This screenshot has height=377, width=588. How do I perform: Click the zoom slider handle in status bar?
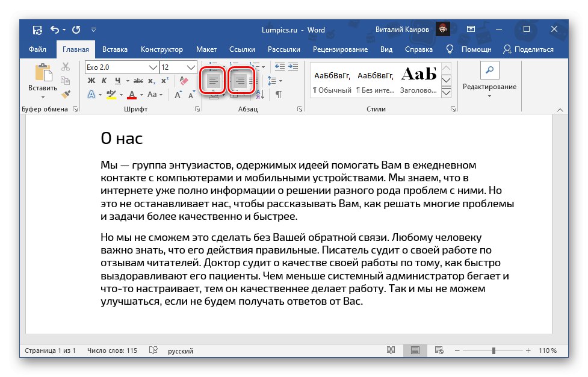pos(494,351)
